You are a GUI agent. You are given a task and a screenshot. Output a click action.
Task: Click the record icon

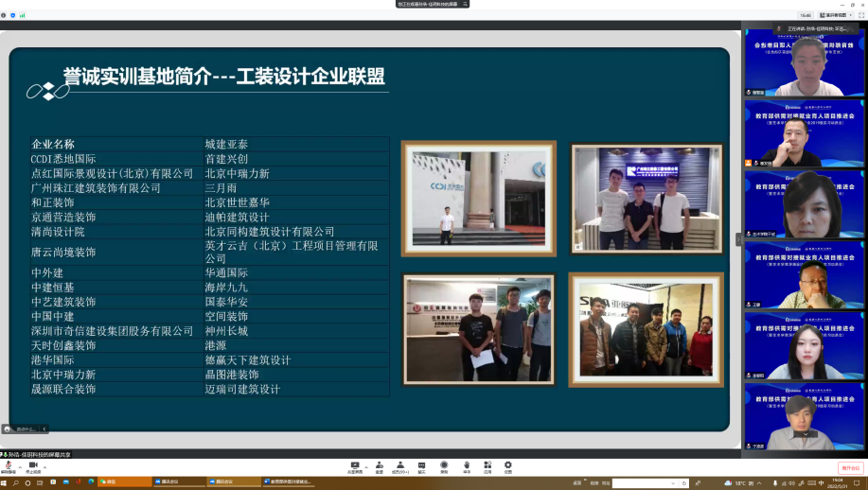pyautogui.click(x=444, y=467)
